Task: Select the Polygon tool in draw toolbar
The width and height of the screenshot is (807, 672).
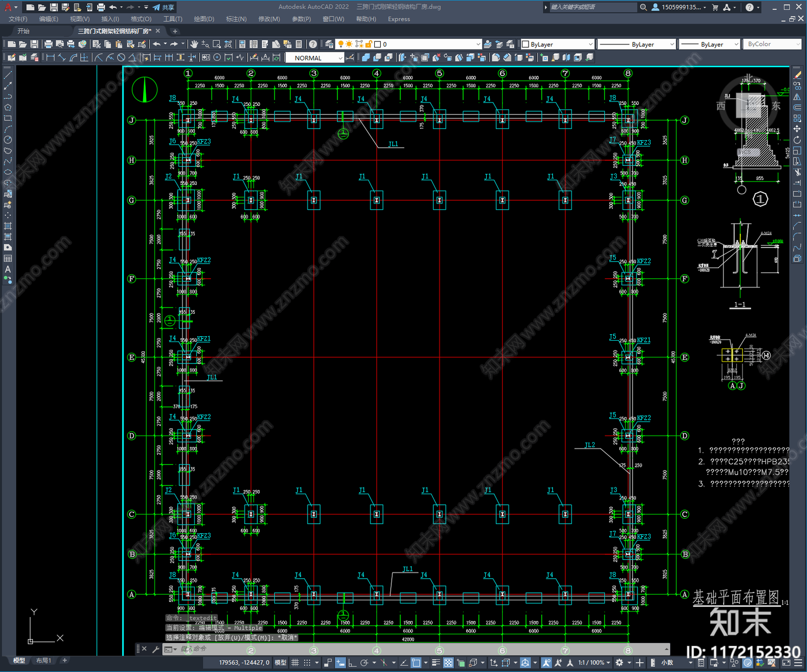Action: [8, 107]
